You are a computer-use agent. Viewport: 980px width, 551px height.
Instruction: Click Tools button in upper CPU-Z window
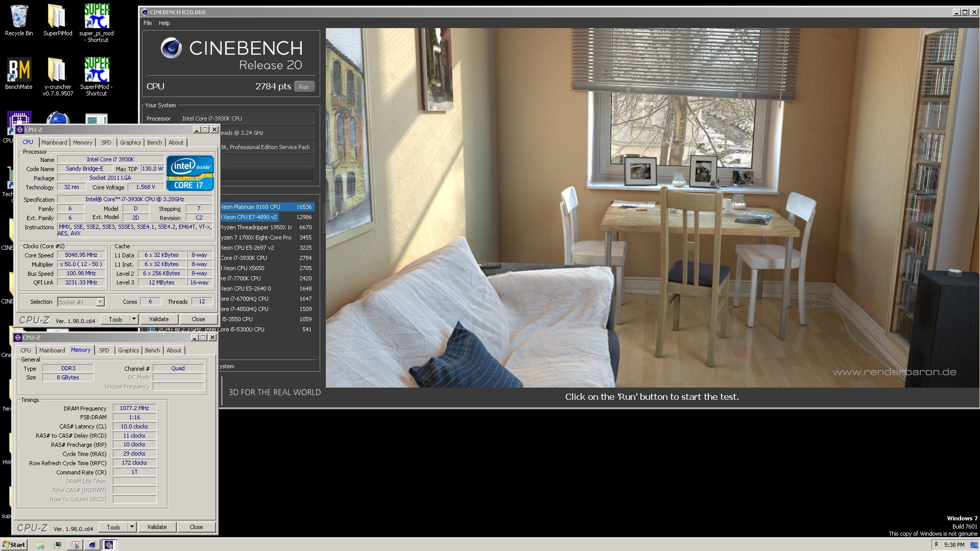point(115,320)
